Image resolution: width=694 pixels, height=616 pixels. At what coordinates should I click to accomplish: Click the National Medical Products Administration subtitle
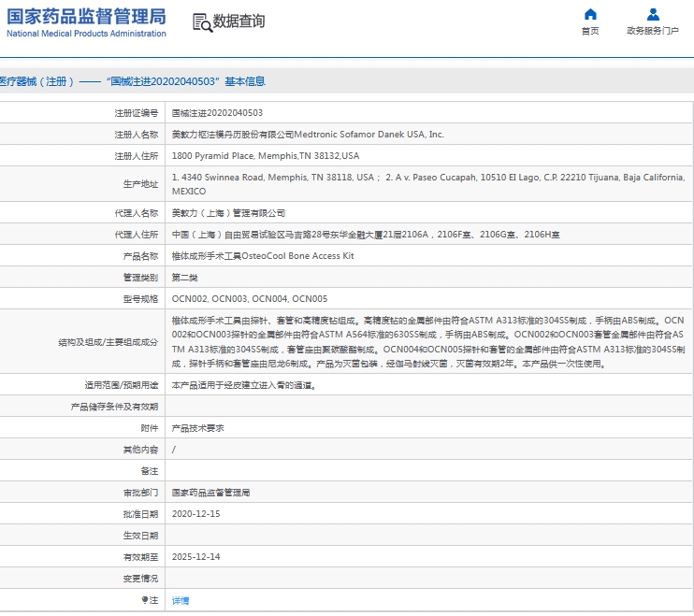click(86, 34)
